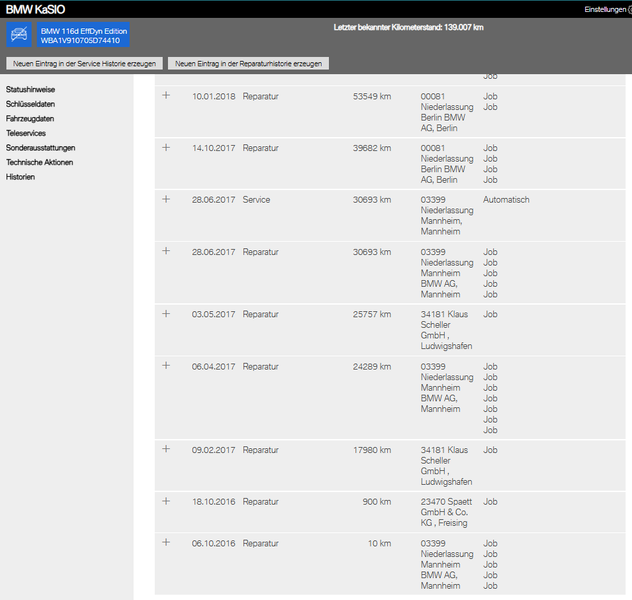Screen dimensions: 632x600
Task: Open Fahrzeugdaten in the sidebar
Action: (x=30, y=118)
